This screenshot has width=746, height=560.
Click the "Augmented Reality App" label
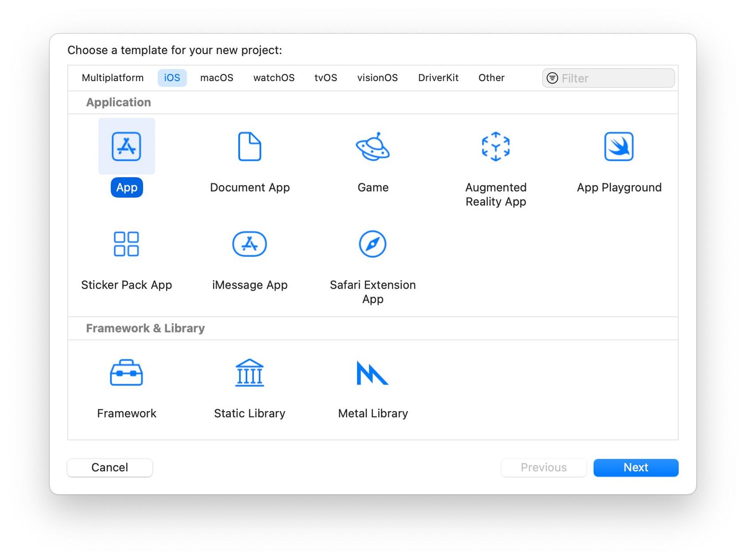(496, 194)
